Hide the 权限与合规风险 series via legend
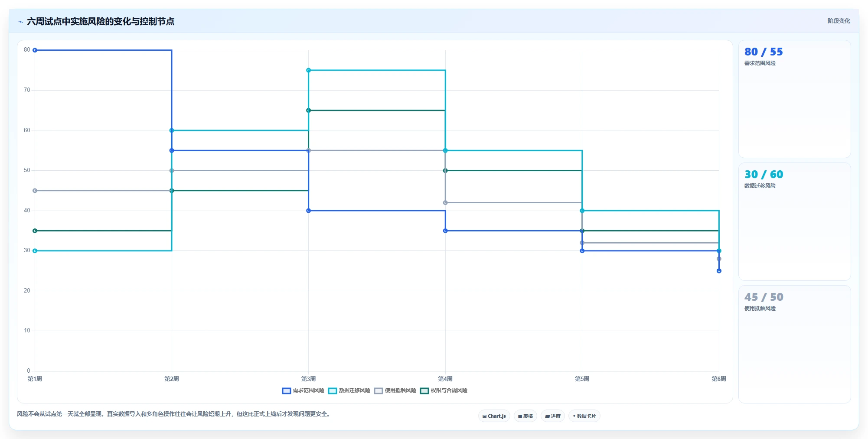 [444, 390]
